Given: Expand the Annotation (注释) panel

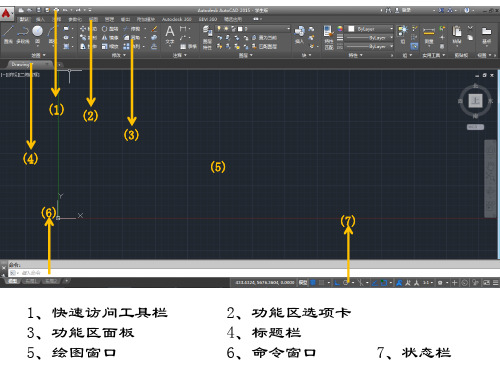Looking at the screenshot, I should click(x=179, y=55).
